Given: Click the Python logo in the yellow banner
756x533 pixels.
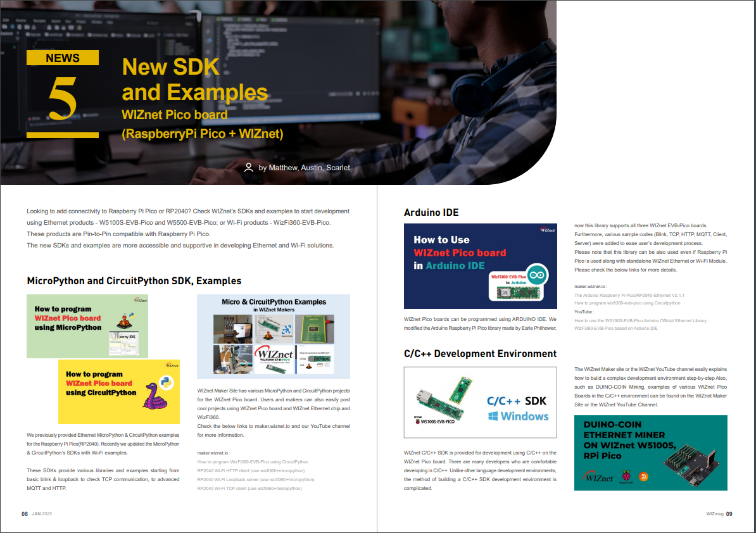Looking at the screenshot, I should (167, 383).
